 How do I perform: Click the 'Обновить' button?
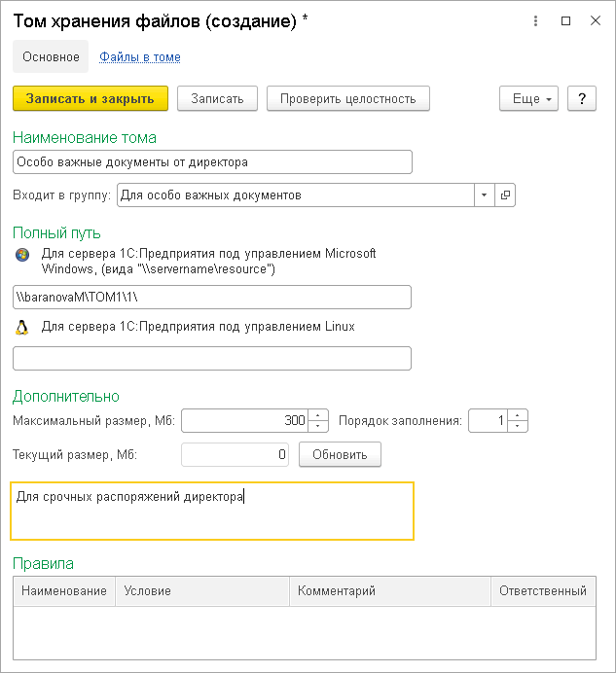click(340, 454)
